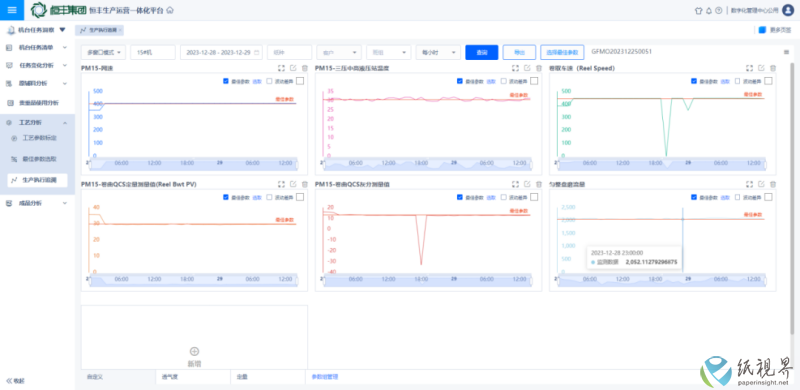Open color swatch on blue PM15 speed chart

pyautogui.click(x=300, y=81)
